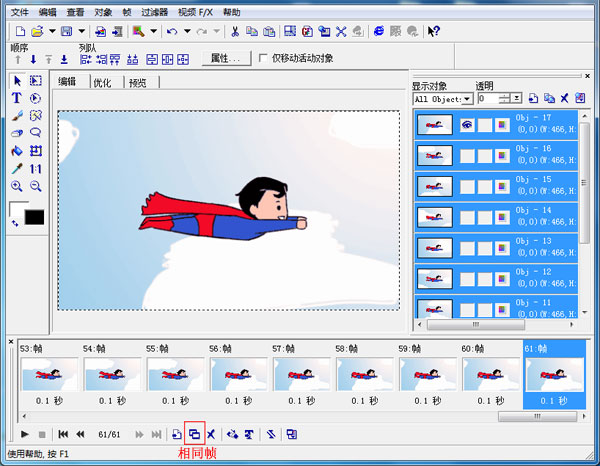Open the 文件 menu

click(20, 12)
